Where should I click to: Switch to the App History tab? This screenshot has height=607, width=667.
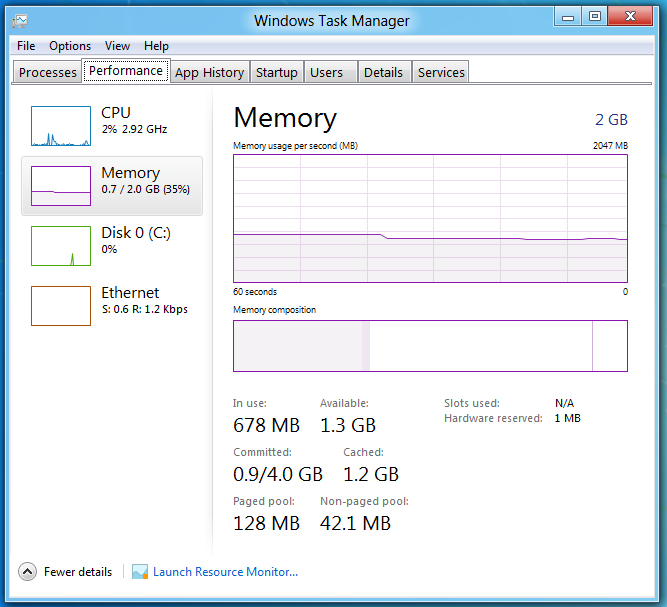point(210,72)
